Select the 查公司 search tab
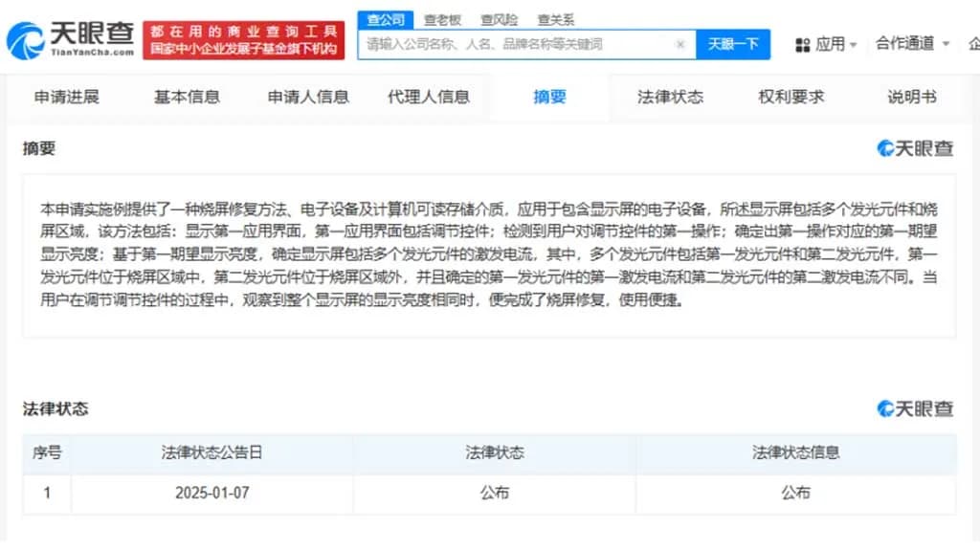Viewport: 980px width, 551px height. click(386, 19)
